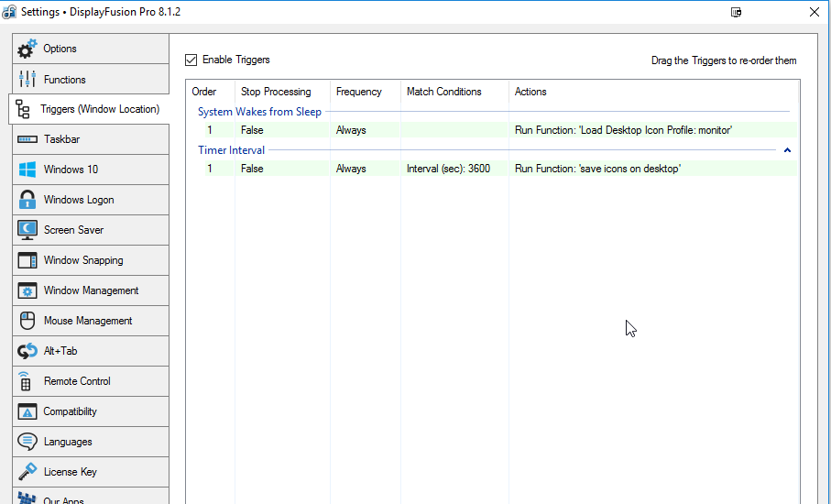Click the Mouse Management mouse icon

click(27, 321)
